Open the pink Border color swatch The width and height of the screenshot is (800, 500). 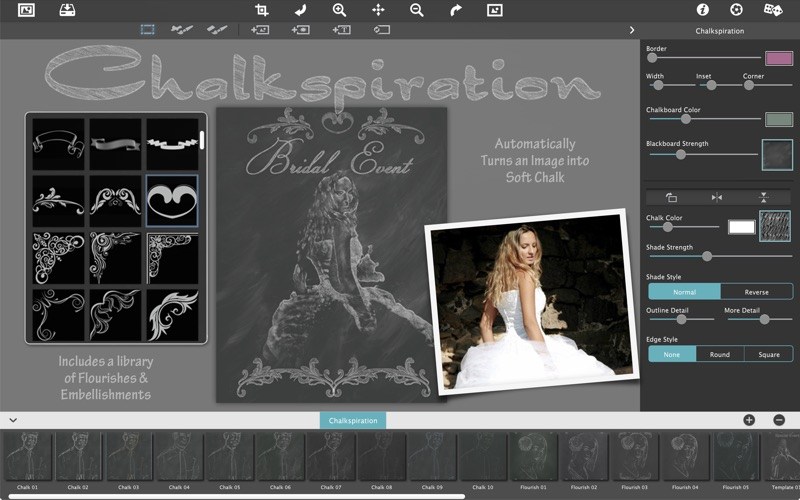[x=778, y=58]
